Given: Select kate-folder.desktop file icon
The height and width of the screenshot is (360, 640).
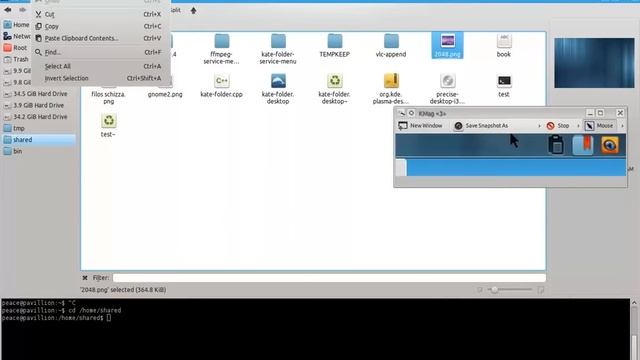Looking at the screenshot, I should 278,81.
